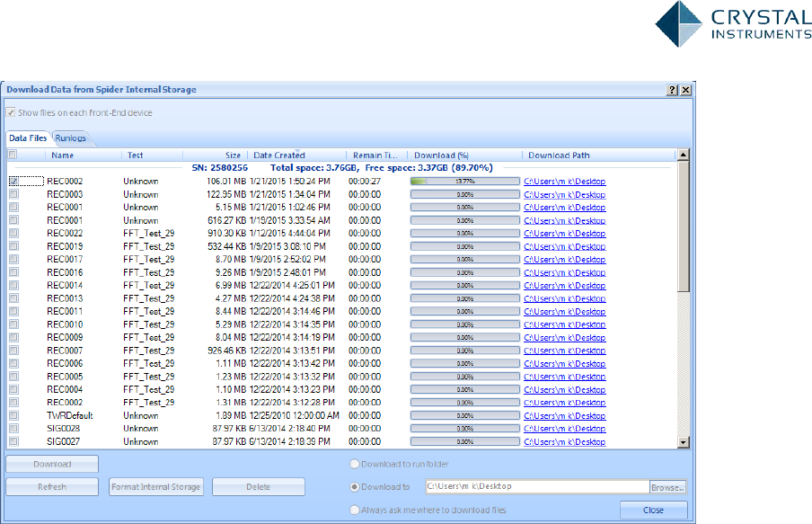Click the REC0003 download progress bar
Viewport: 812px width, 524px height.
coord(465,194)
